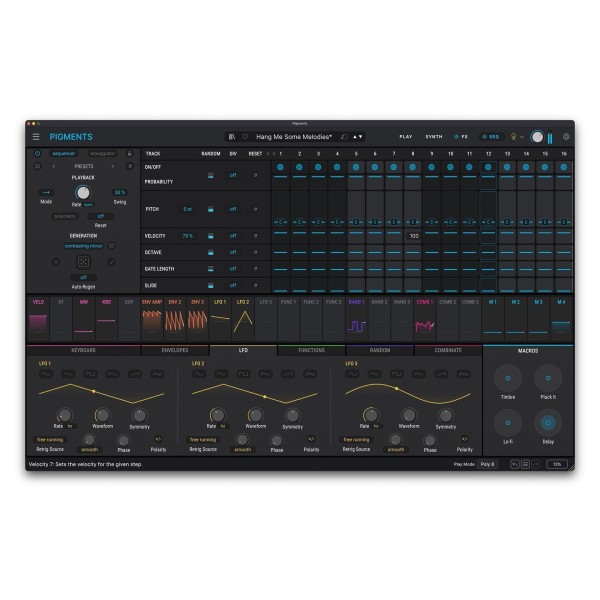Screen dimensions: 600x600
Task: Toggle sync on the Rate knob
Action: pyautogui.click(x=88, y=205)
